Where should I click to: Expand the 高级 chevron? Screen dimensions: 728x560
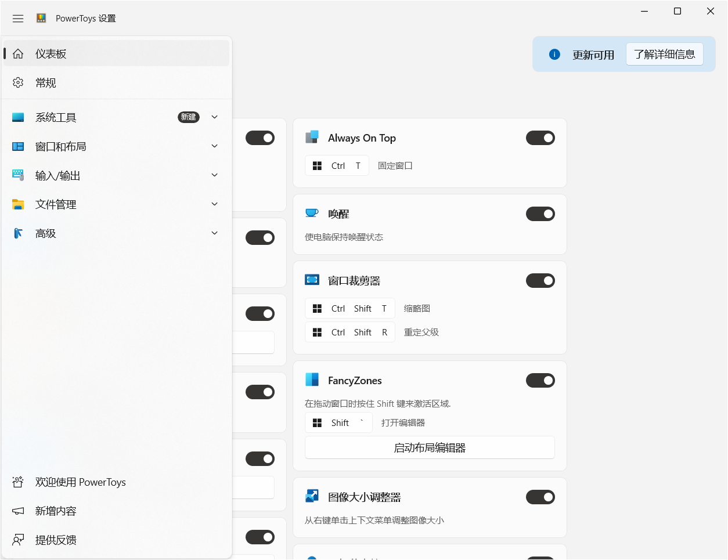(215, 233)
